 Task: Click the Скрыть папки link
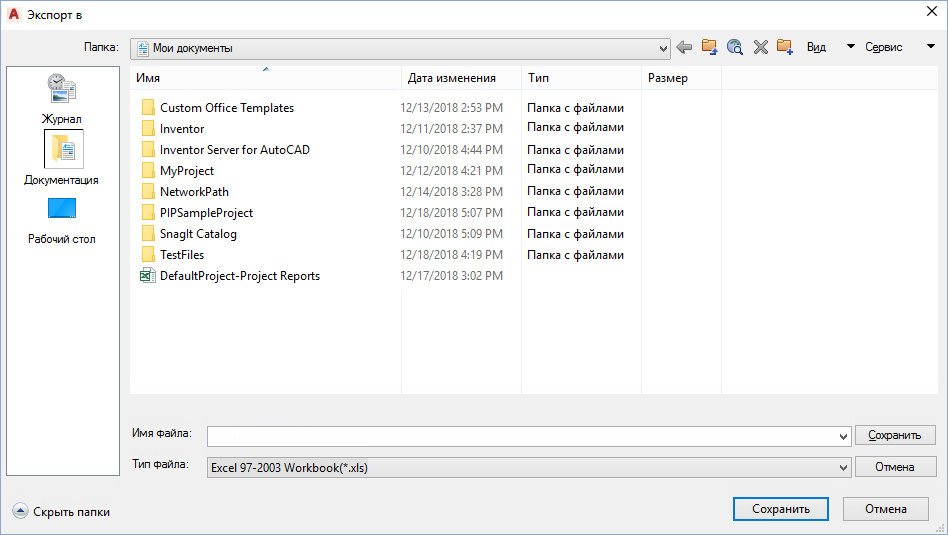pyautogui.click(x=71, y=512)
